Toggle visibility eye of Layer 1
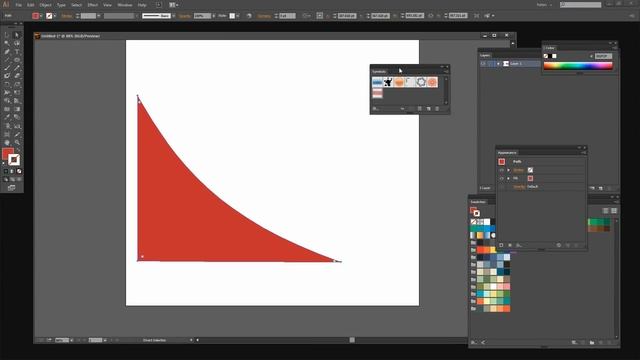Image resolution: width=640 pixels, height=360 pixels. [x=483, y=64]
